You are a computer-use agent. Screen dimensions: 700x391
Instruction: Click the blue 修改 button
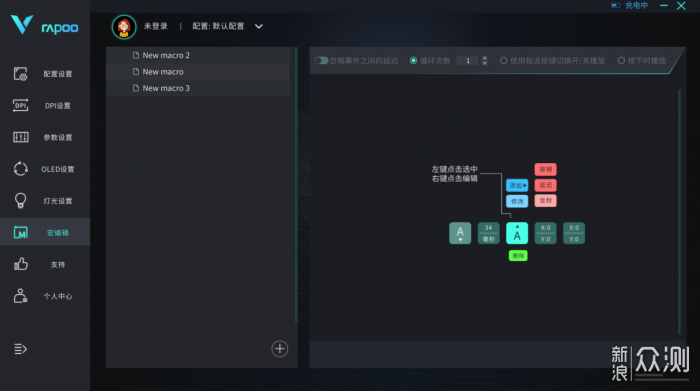click(517, 201)
